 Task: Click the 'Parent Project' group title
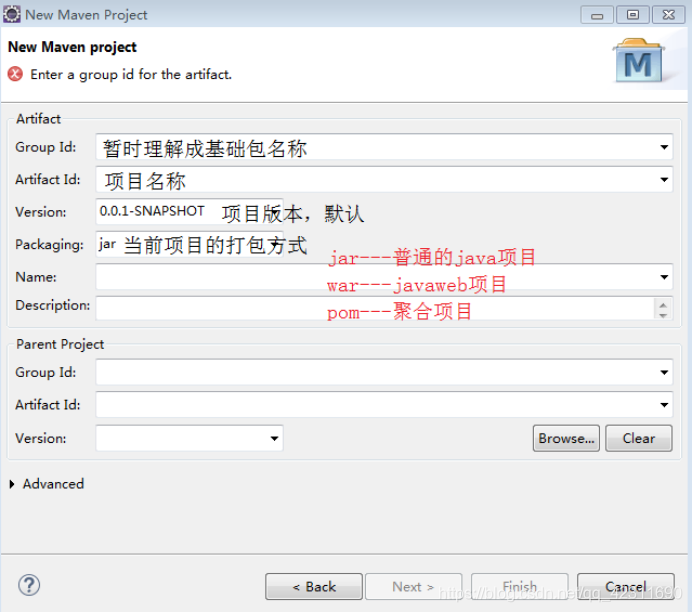click(x=60, y=344)
